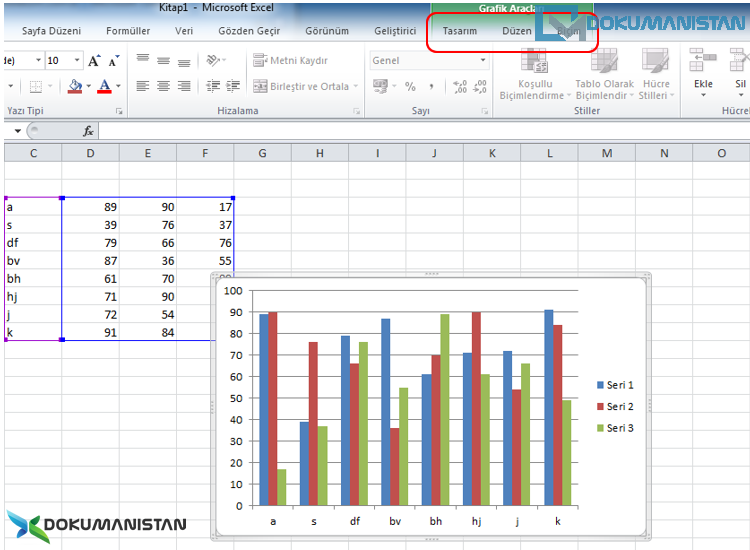Select column M header
The image size is (750, 550).
point(607,153)
